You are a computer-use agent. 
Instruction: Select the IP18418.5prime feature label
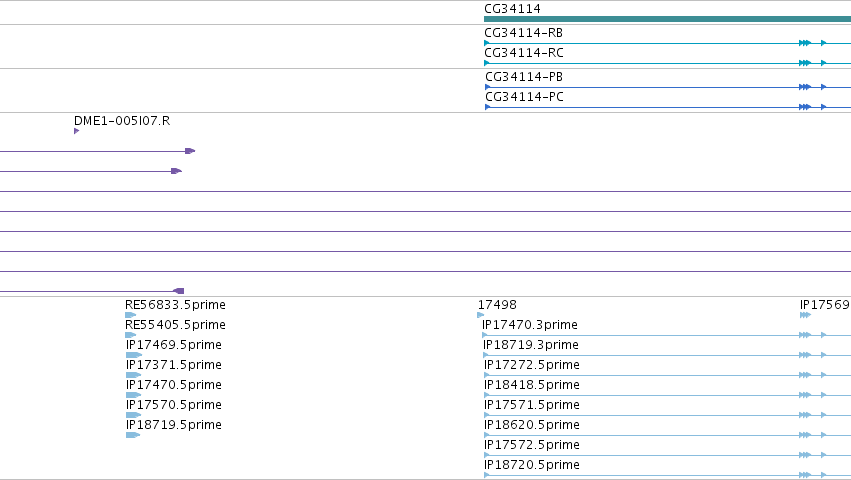pyautogui.click(x=531, y=384)
